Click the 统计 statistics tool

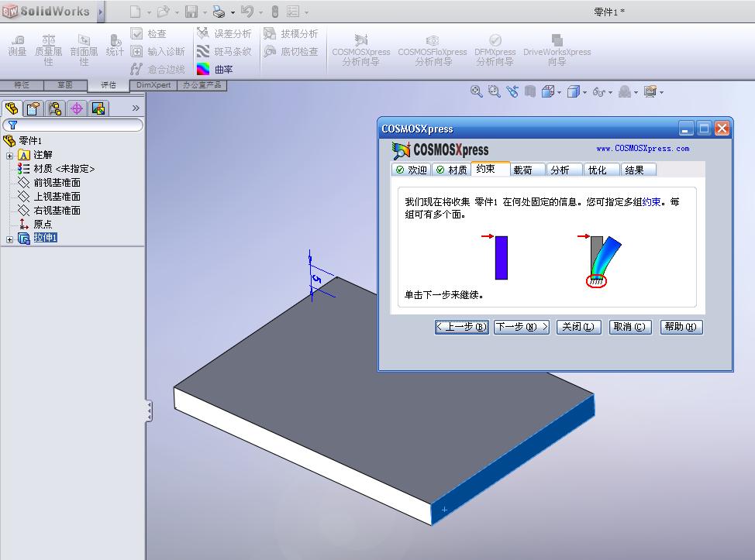point(115,46)
